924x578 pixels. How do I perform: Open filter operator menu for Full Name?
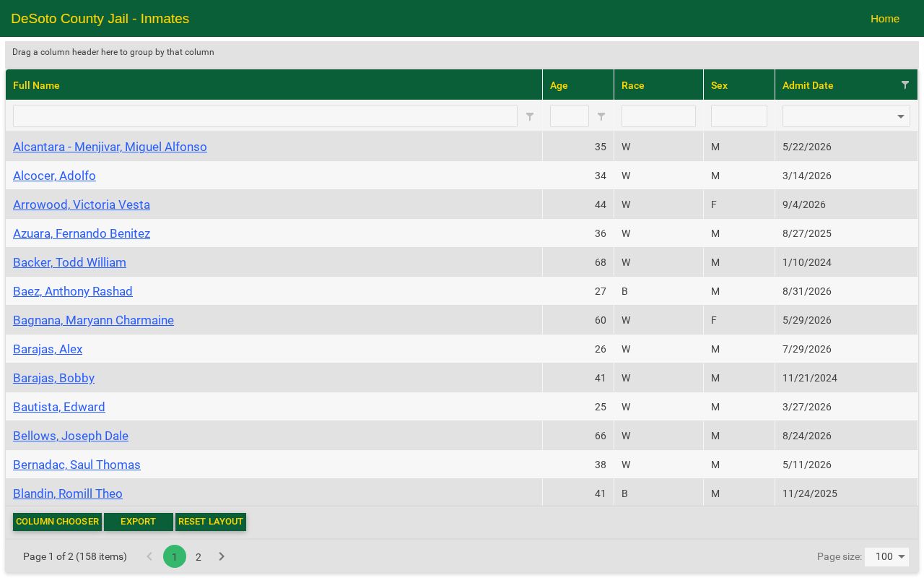530,116
